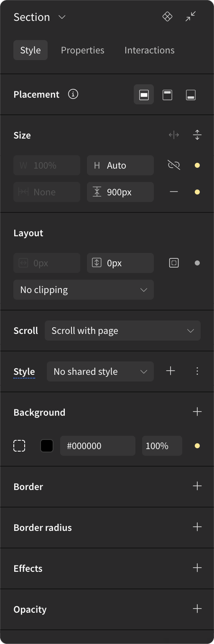Screen dimensions: 214x644
Task: Click the component diamond icon in header
Action: [x=167, y=17]
